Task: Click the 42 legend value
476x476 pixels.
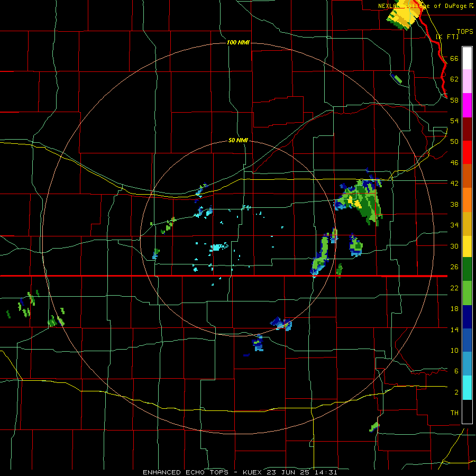Action: coord(454,183)
